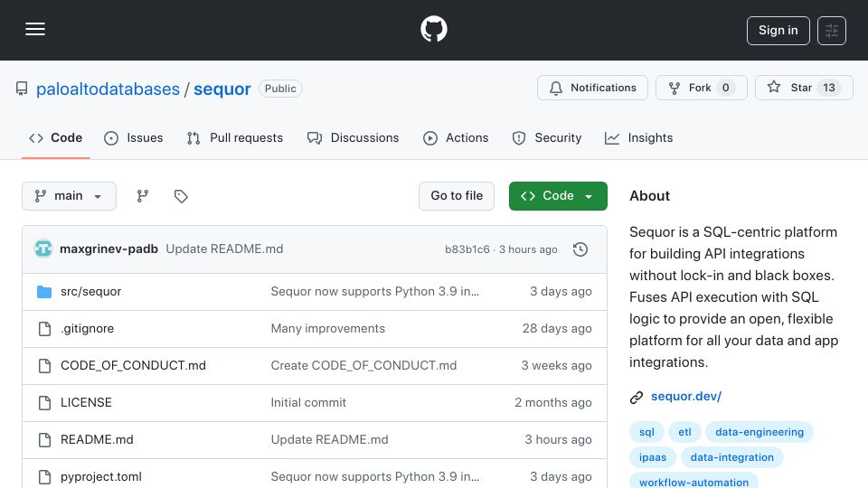Click the file icon beside pyproject.toml
The image size is (868, 488).
point(44,477)
